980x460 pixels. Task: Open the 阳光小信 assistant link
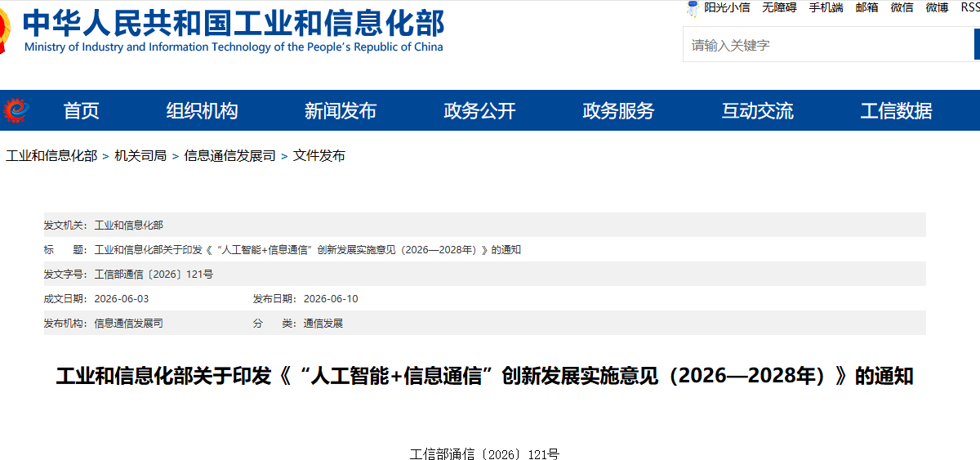coord(727,7)
